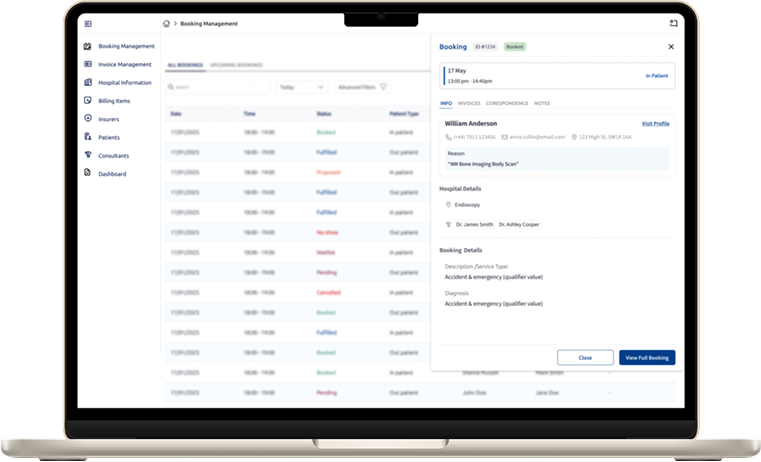Click the bookings search field
761x462 pixels.
point(218,87)
